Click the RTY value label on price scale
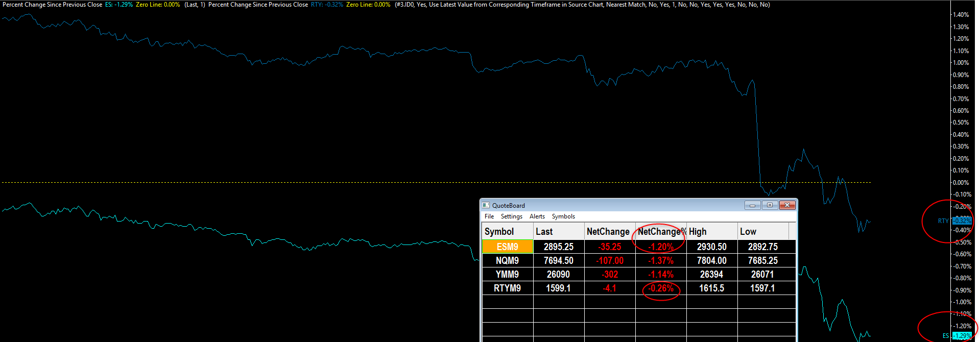 962,221
